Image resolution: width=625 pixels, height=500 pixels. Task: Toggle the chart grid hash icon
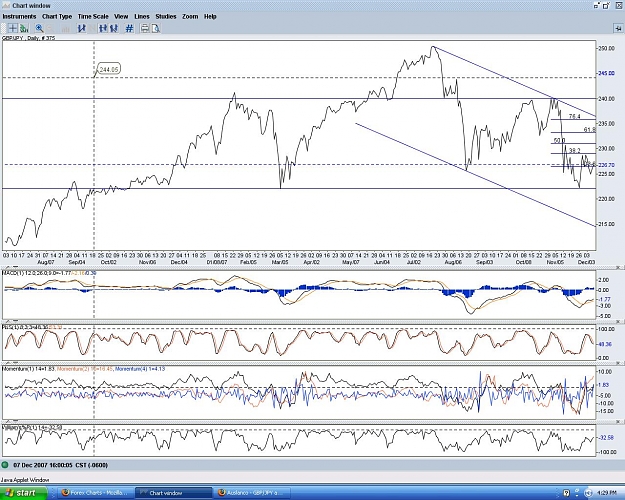tap(129, 28)
